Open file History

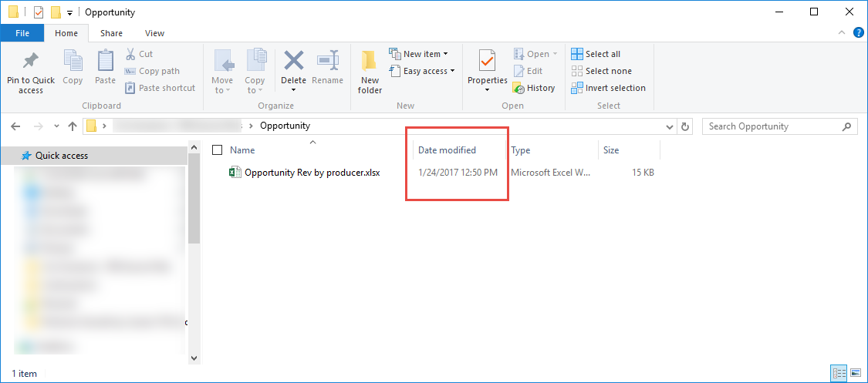point(534,88)
